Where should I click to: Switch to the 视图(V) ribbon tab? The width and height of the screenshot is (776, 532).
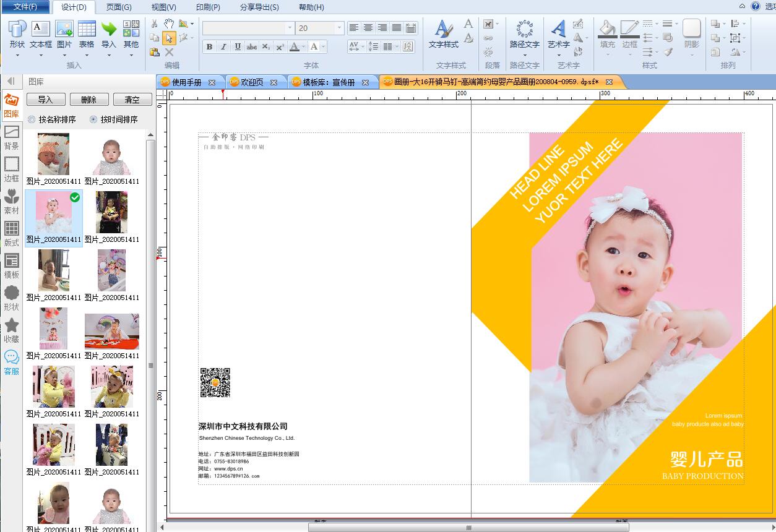tap(163, 7)
